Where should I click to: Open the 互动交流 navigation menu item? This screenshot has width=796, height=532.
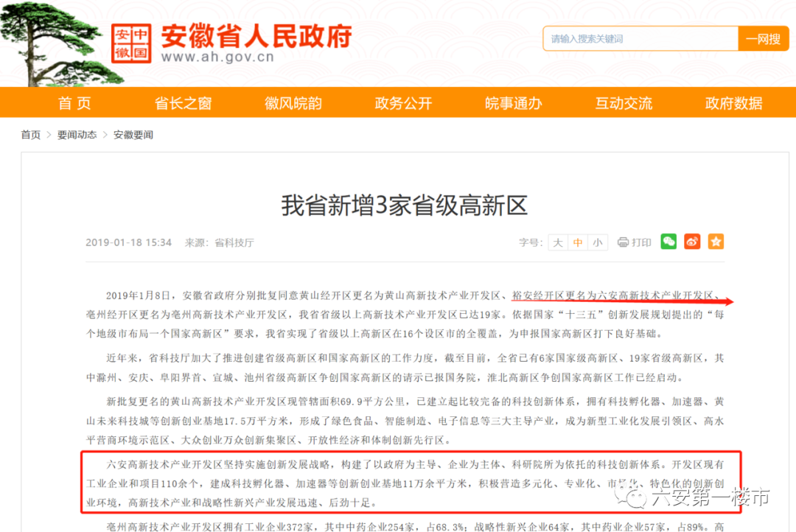point(624,103)
